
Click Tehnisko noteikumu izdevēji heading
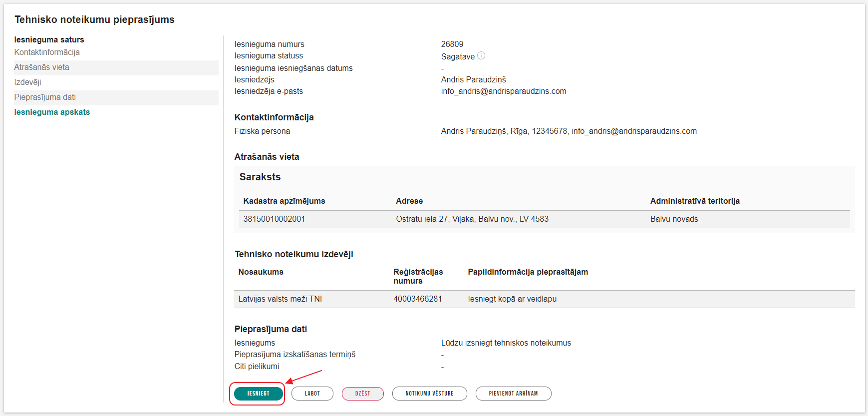[x=294, y=254]
